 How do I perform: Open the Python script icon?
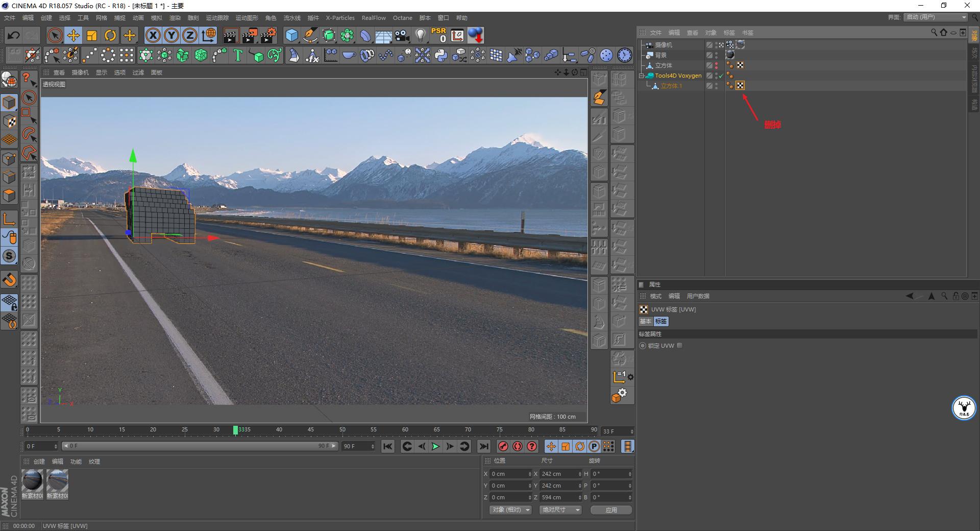[x=441, y=55]
